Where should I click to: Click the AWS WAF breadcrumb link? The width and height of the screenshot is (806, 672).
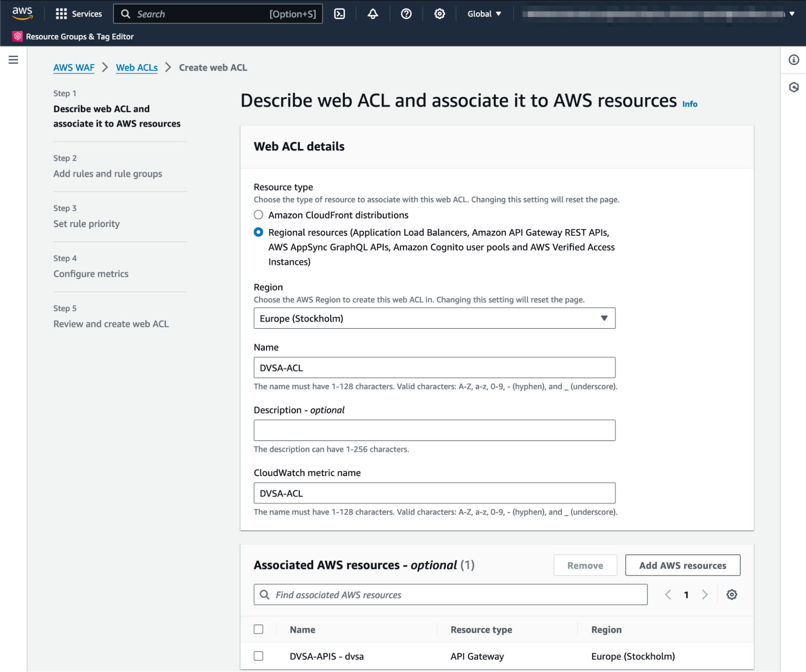(x=74, y=67)
